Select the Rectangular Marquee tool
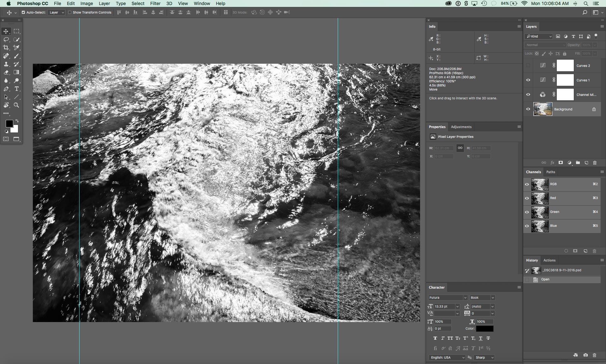Screen dimensions: 606x364 pos(17,31)
